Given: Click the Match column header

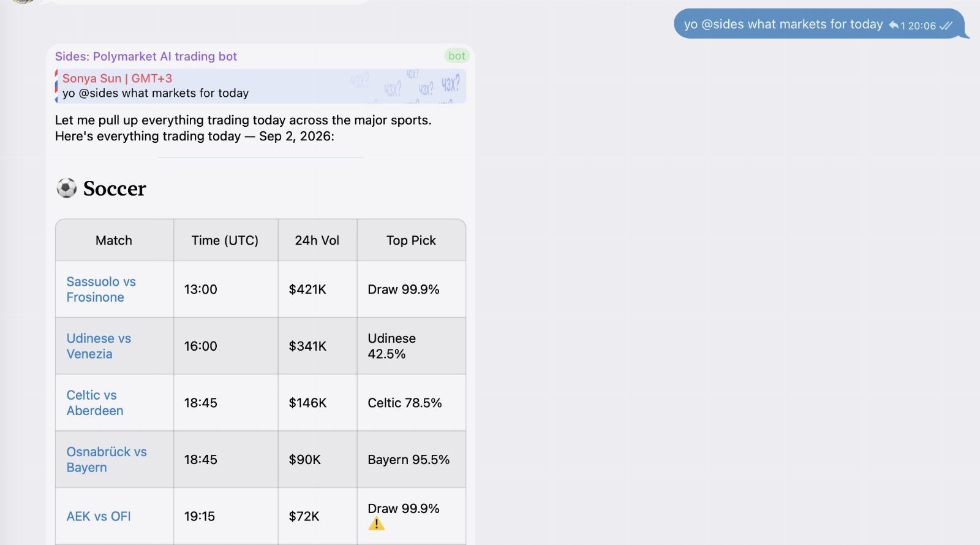Looking at the screenshot, I should 114,240.
